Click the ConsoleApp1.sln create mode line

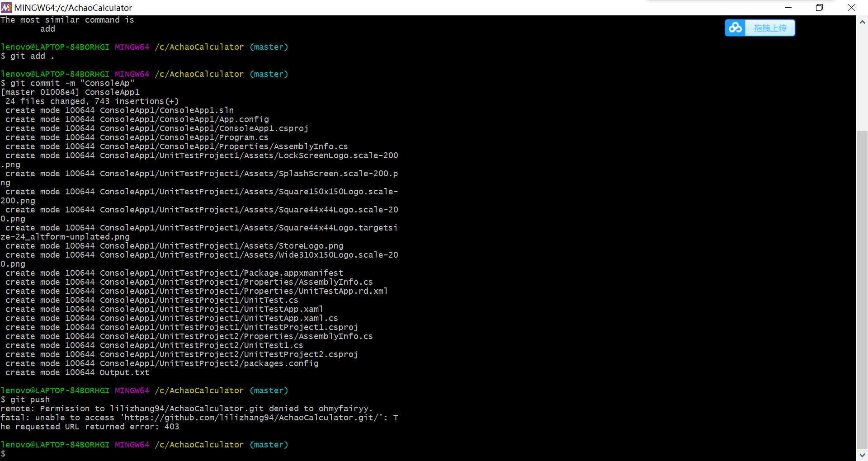click(120, 110)
